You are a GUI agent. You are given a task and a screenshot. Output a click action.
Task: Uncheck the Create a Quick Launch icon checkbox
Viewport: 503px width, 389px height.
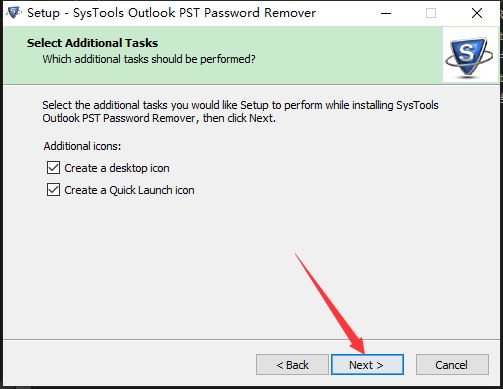click(x=53, y=190)
